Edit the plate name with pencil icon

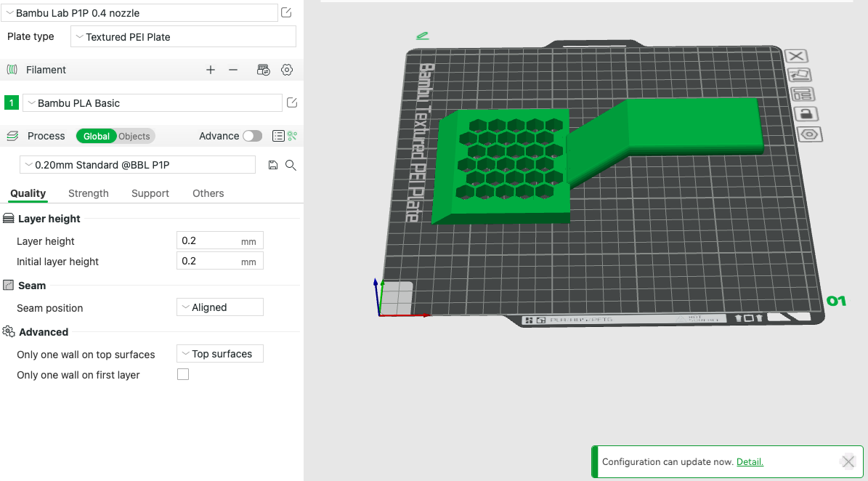pos(422,36)
